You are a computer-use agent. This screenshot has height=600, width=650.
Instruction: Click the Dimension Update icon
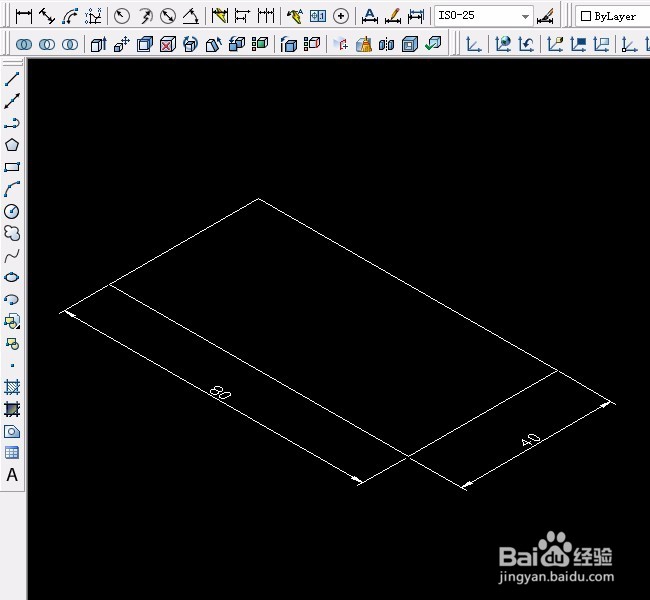[416, 16]
